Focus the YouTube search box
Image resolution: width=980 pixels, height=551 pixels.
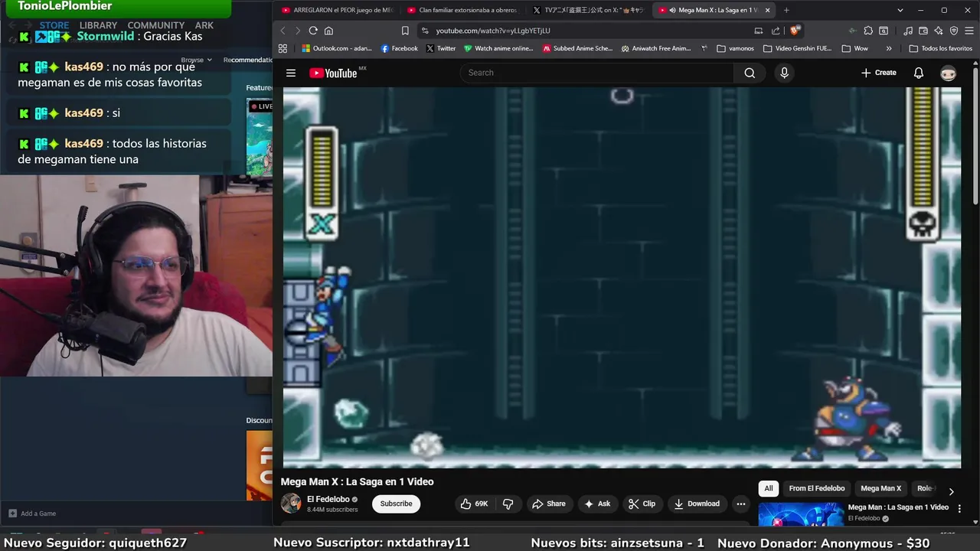pos(597,73)
